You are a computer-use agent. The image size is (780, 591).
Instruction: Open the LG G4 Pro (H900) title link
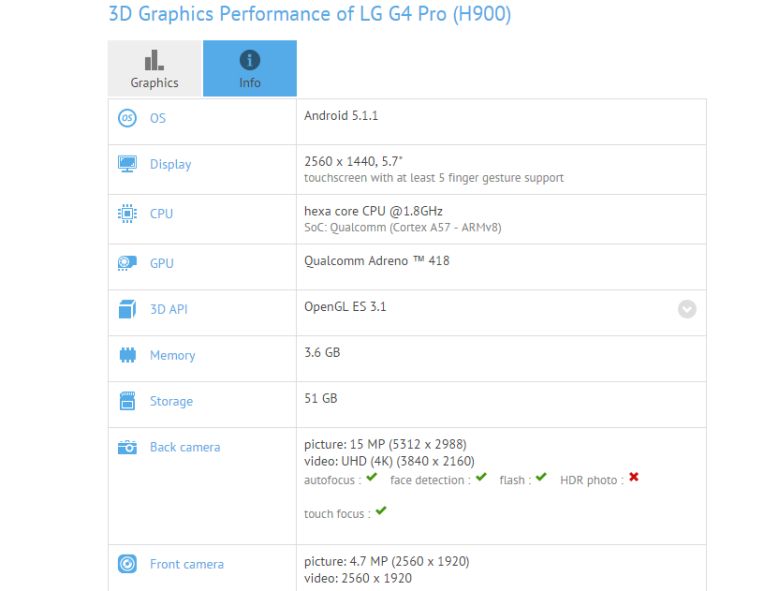[x=309, y=13]
